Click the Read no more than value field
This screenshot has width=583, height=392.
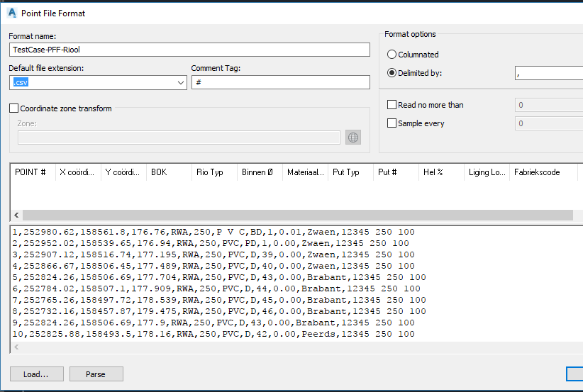pos(549,105)
